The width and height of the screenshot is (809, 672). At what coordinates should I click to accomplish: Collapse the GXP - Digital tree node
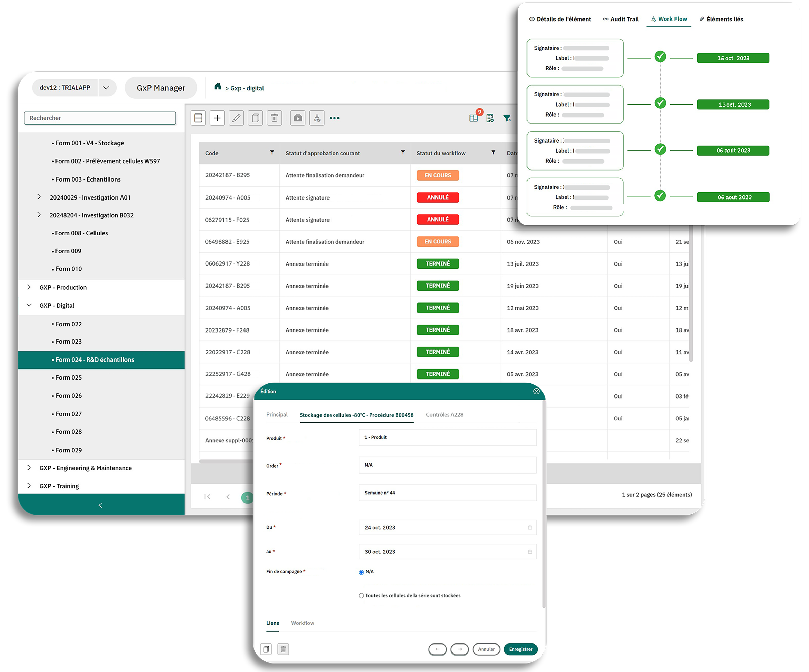pyautogui.click(x=29, y=305)
